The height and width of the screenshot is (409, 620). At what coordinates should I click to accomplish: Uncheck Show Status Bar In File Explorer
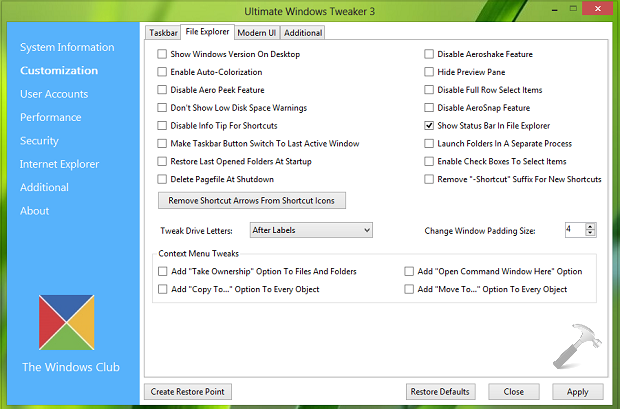(429, 125)
